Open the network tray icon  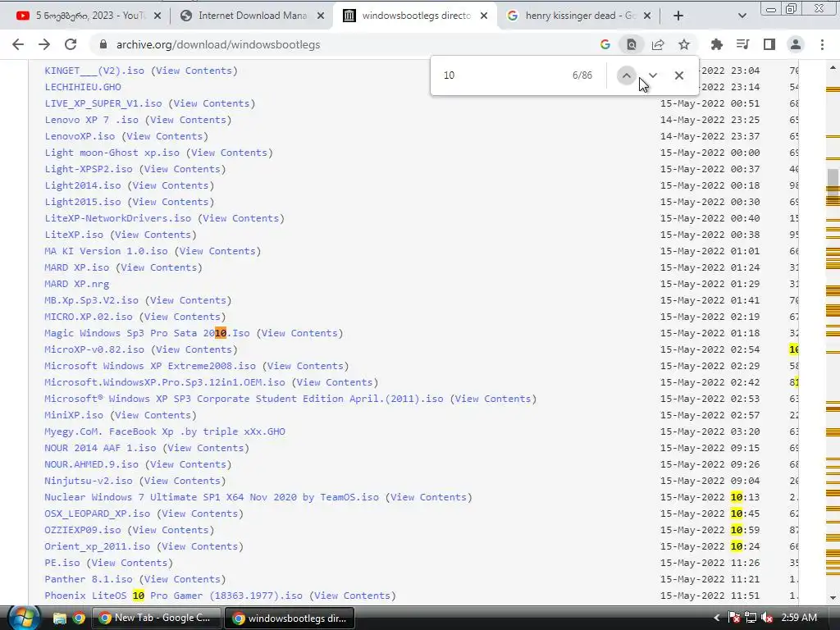coord(751,618)
